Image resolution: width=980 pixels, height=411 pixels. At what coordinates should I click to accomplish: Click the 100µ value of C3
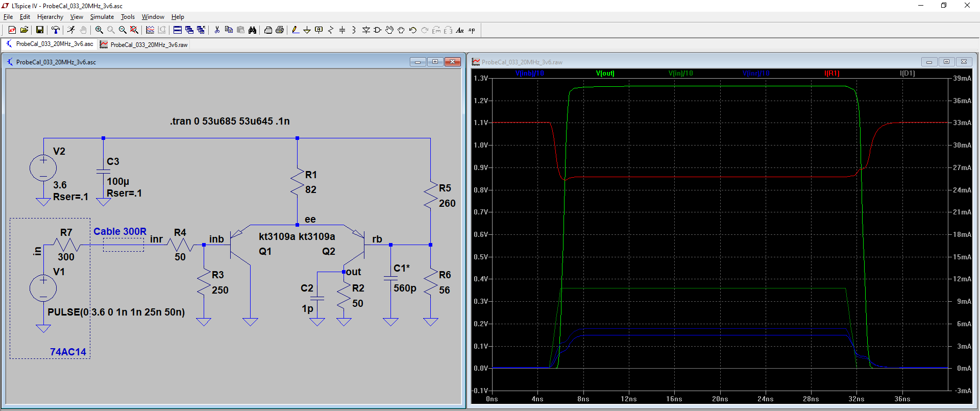[x=118, y=181]
